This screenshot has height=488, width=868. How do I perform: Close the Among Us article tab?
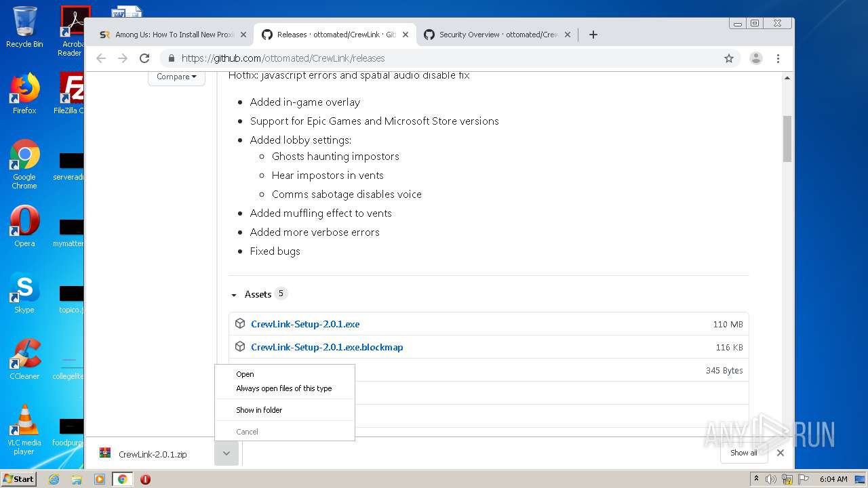pos(243,35)
